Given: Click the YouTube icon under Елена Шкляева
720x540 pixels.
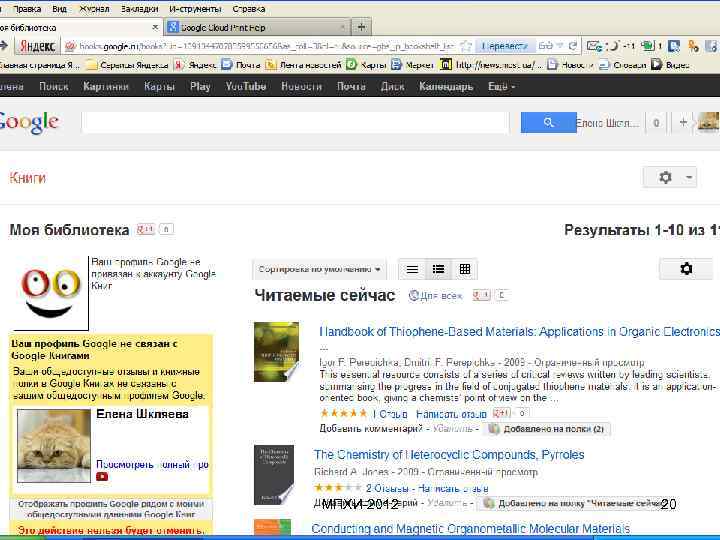Looking at the screenshot, I should point(102,477).
